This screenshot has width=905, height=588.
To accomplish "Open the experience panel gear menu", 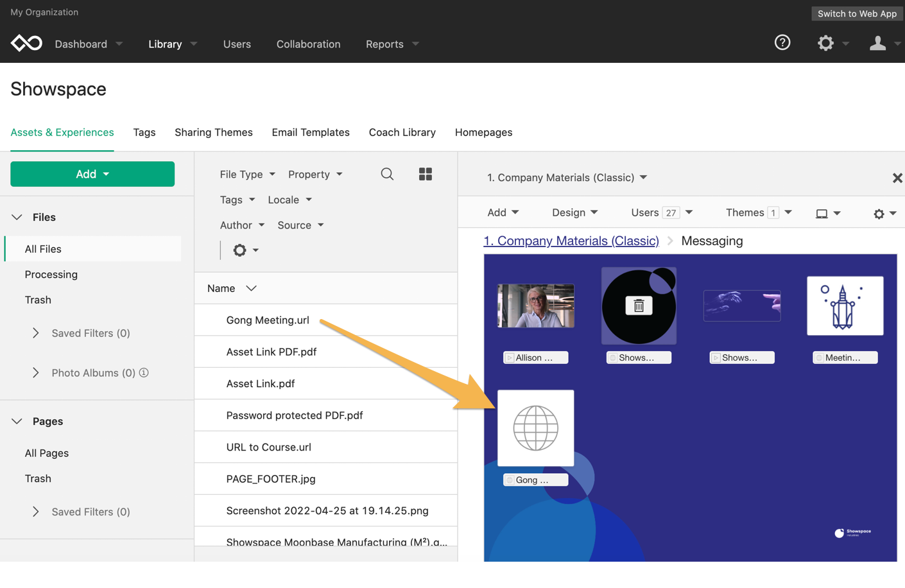I will point(879,214).
